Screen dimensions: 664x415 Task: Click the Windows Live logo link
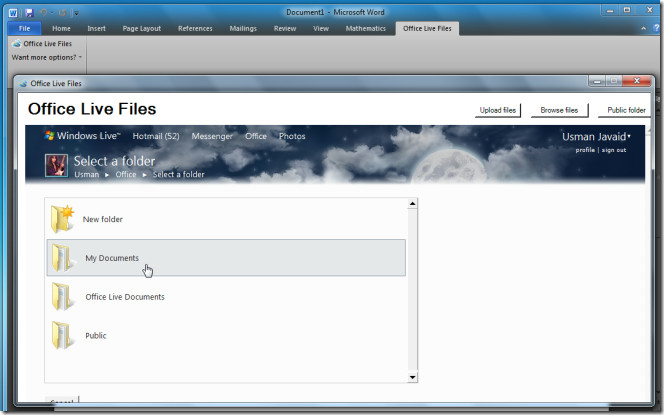tap(83, 136)
